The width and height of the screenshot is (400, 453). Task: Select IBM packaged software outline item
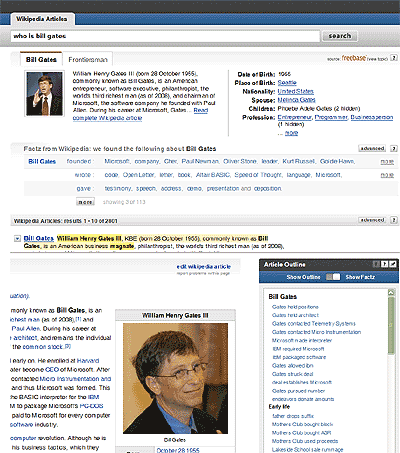tap(299, 357)
